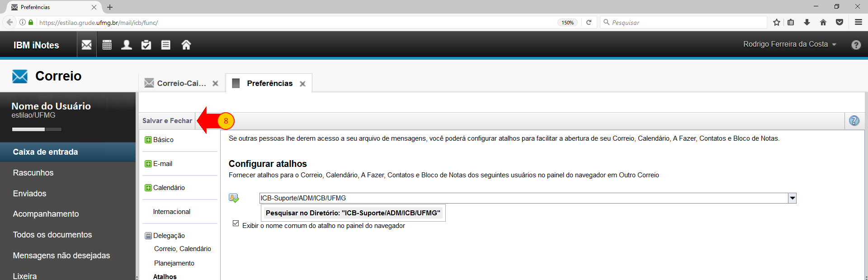The height and width of the screenshot is (280, 868).
Task: Open the Contacts person icon
Action: (127, 45)
